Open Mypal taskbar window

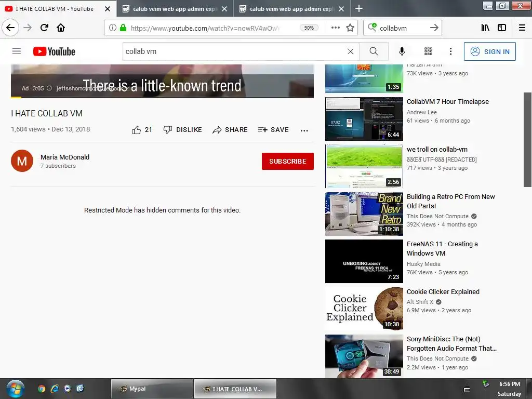(x=152, y=389)
